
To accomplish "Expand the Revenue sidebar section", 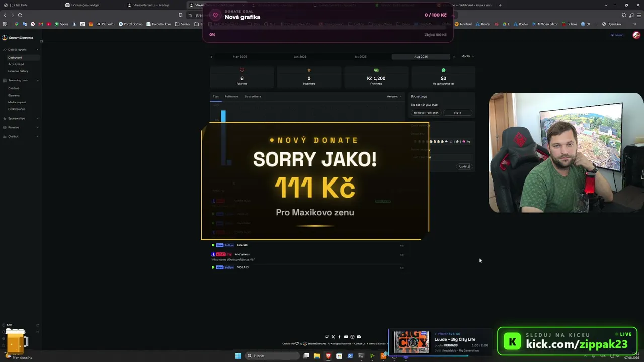I will click(21, 127).
